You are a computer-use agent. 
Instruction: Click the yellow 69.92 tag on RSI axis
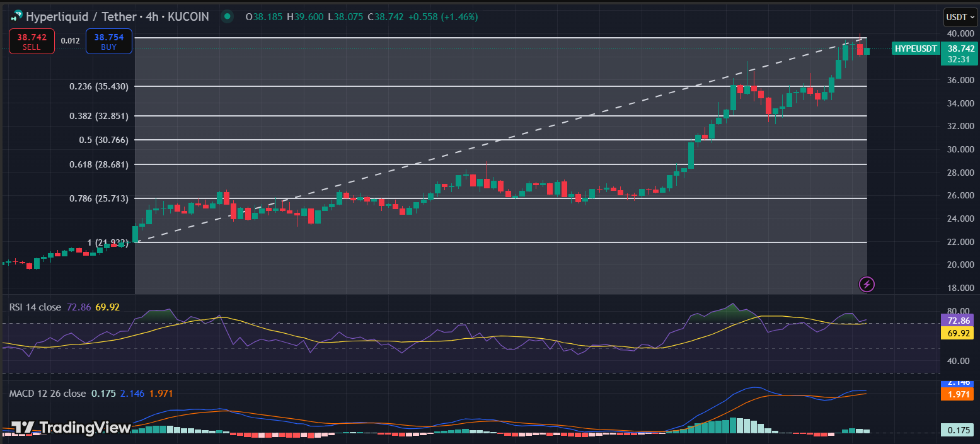[x=958, y=333]
